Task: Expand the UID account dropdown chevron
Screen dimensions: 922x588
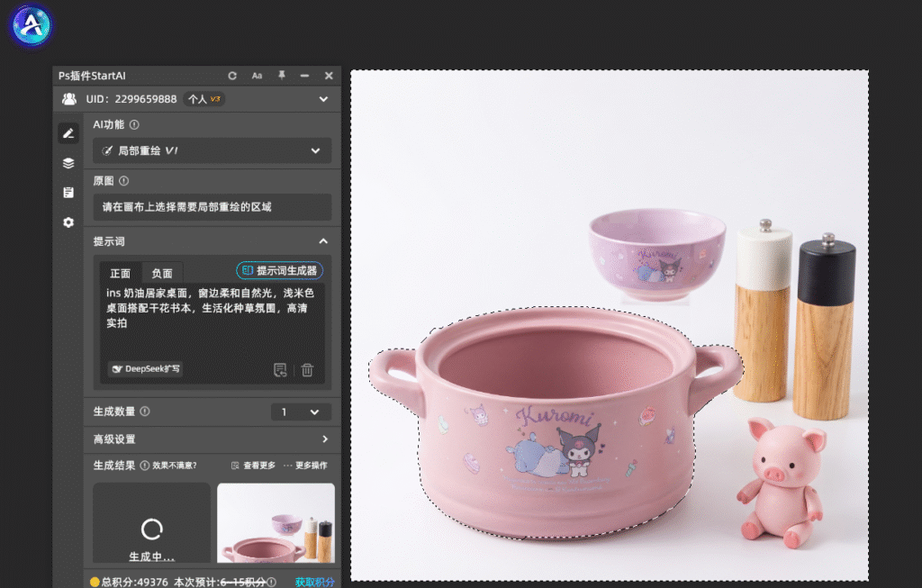Action: point(323,99)
